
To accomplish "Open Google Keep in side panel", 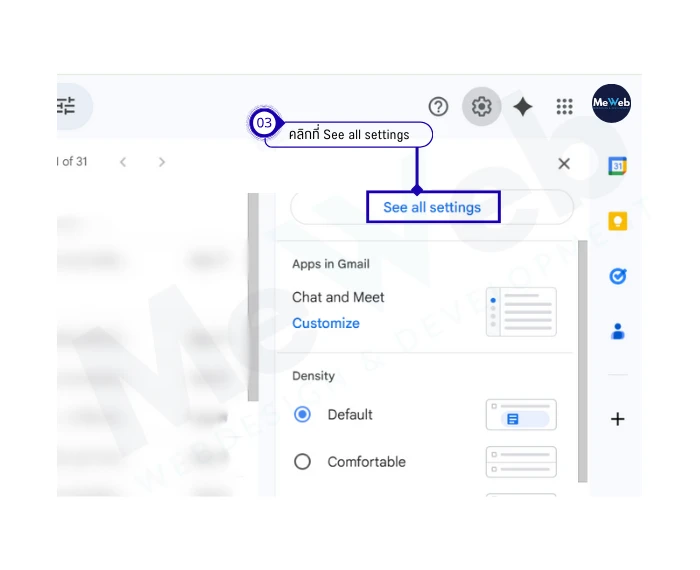I will coord(618,221).
